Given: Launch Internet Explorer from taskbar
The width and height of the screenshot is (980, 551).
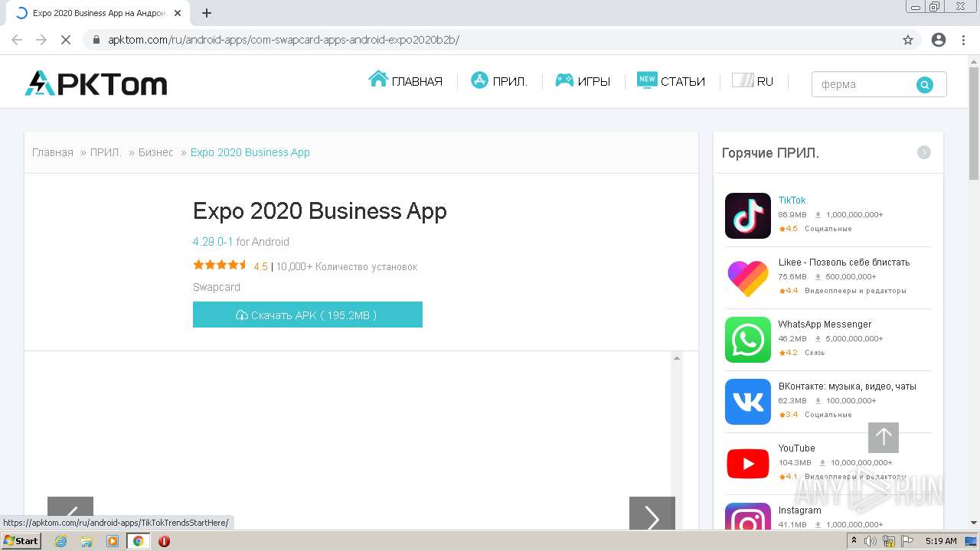Looking at the screenshot, I should [60, 541].
